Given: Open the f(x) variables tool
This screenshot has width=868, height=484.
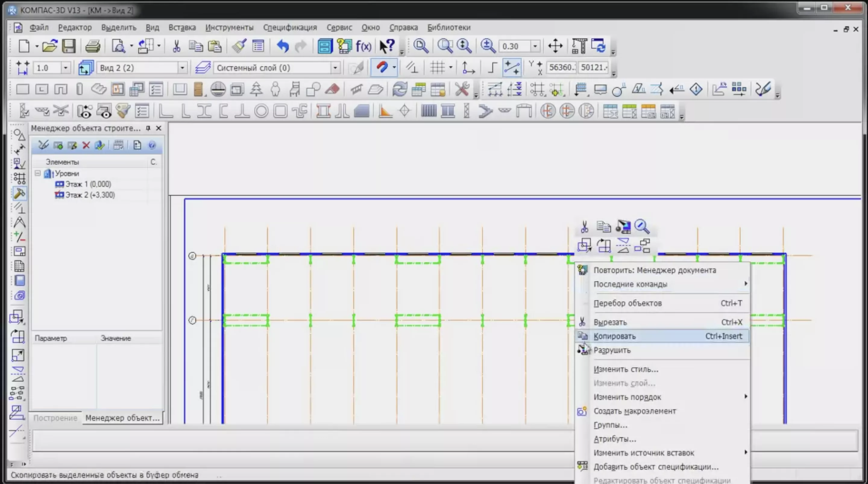Looking at the screenshot, I should point(363,46).
